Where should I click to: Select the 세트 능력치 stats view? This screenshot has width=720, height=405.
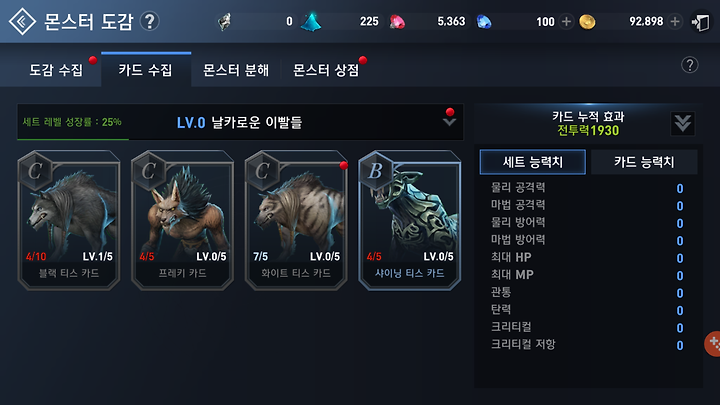pos(533,162)
